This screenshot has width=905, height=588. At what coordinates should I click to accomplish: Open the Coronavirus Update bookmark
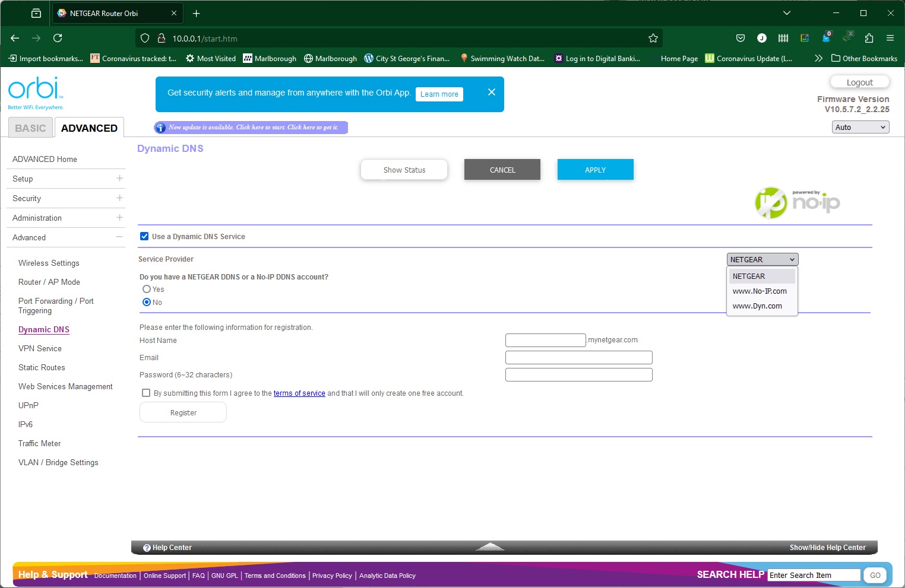click(749, 58)
